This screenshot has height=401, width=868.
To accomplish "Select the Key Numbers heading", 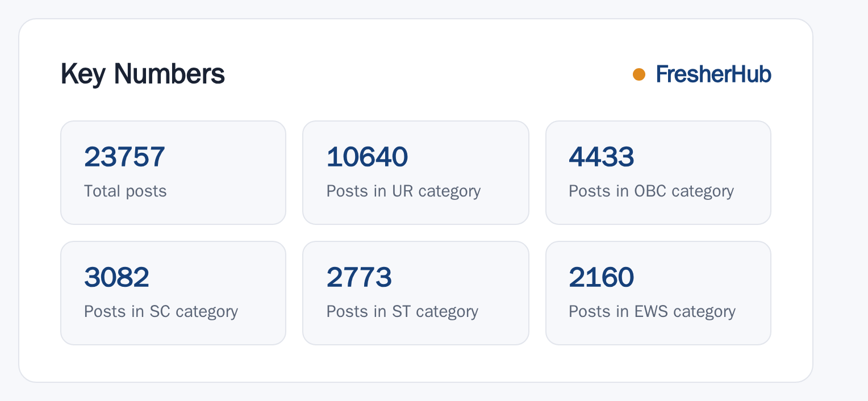I will (143, 74).
